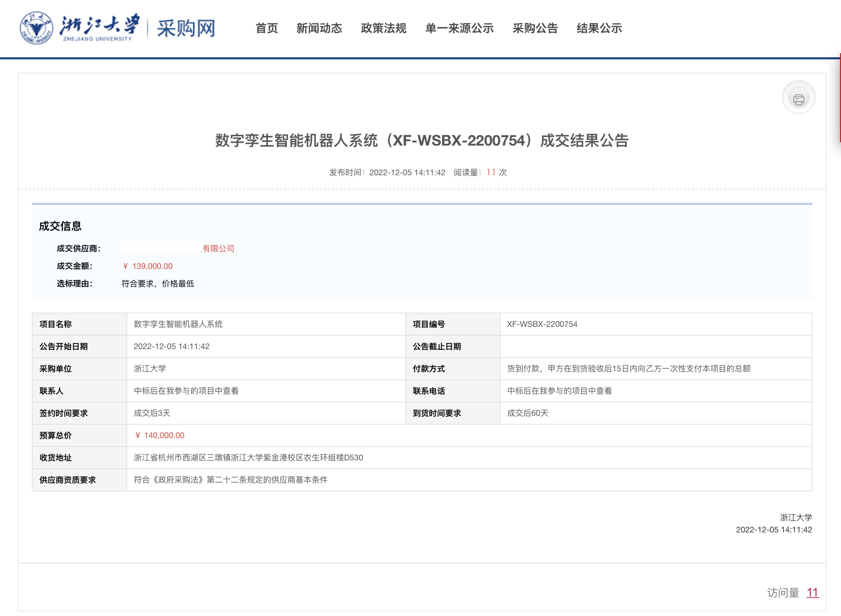Select the announcement title with XF-WSBX-2200754
The width and height of the screenshot is (841, 616).
pos(422,141)
